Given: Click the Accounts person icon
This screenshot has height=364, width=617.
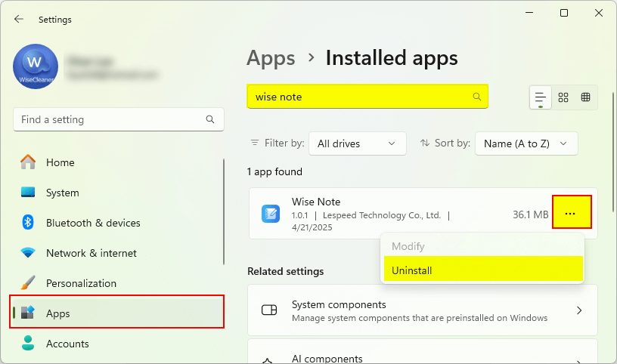Looking at the screenshot, I should [x=28, y=343].
